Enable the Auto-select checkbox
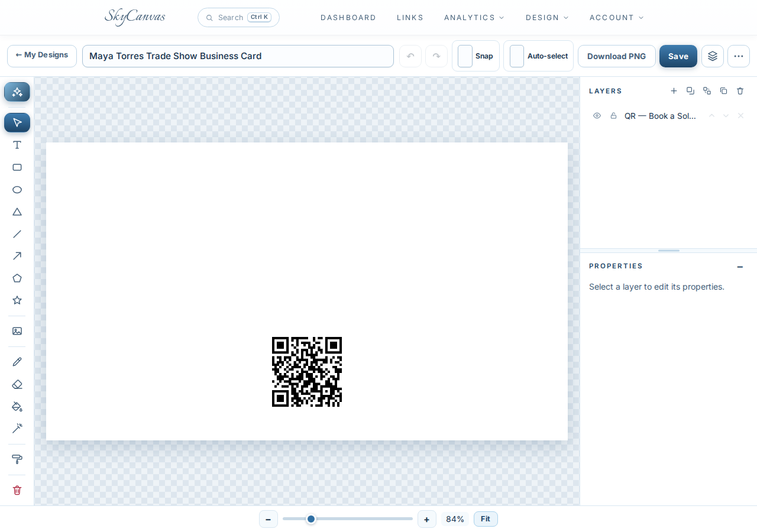This screenshot has width=757, height=532. click(517, 56)
